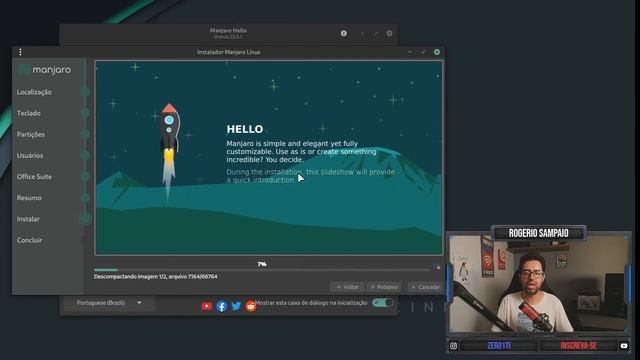Close the Instalador Manjaro Linux window

(x=437, y=52)
